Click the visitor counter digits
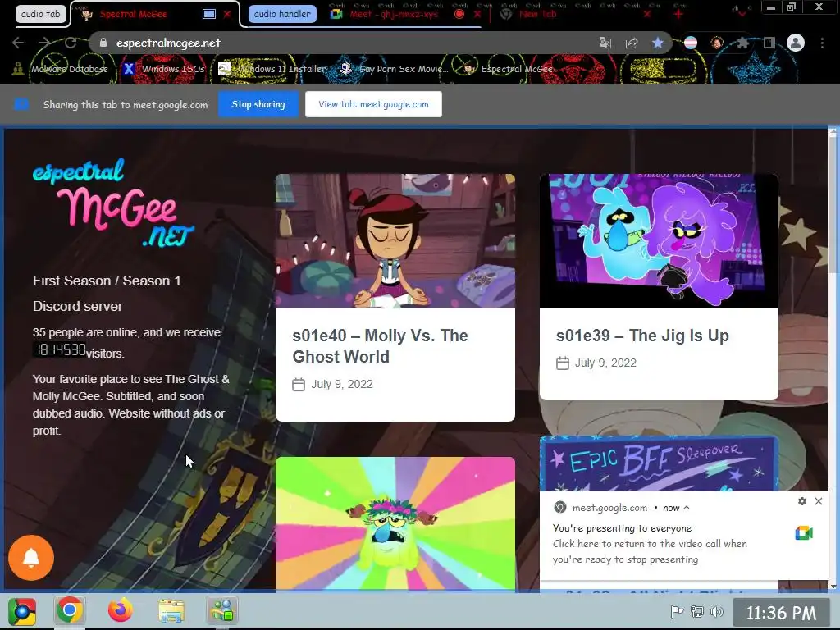This screenshot has width=840, height=630. (60, 349)
